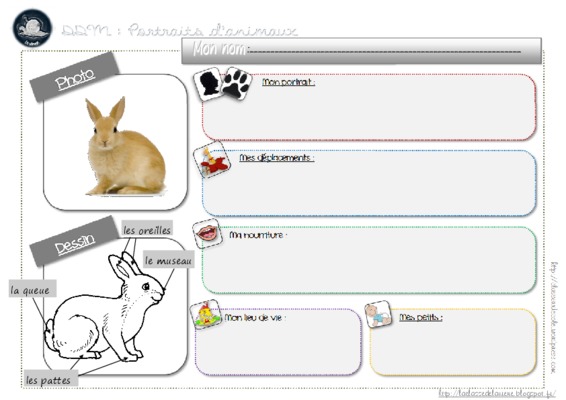Click inside the 'Mes petits' box
The image size is (566, 400).
(453, 342)
